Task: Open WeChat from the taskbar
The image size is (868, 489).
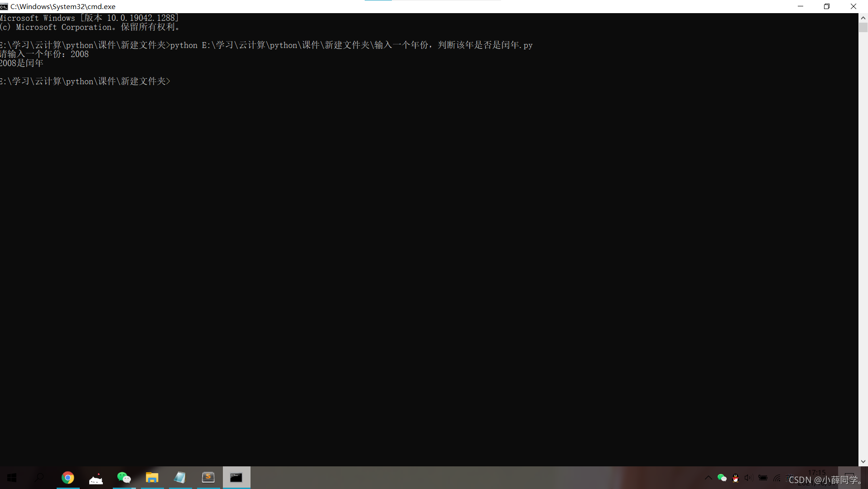Action: coord(124,478)
